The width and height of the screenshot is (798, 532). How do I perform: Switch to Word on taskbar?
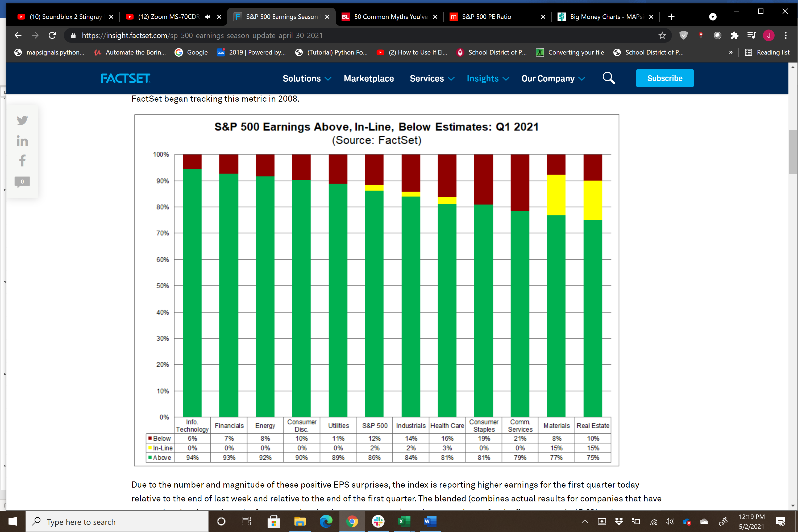pos(430,521)
